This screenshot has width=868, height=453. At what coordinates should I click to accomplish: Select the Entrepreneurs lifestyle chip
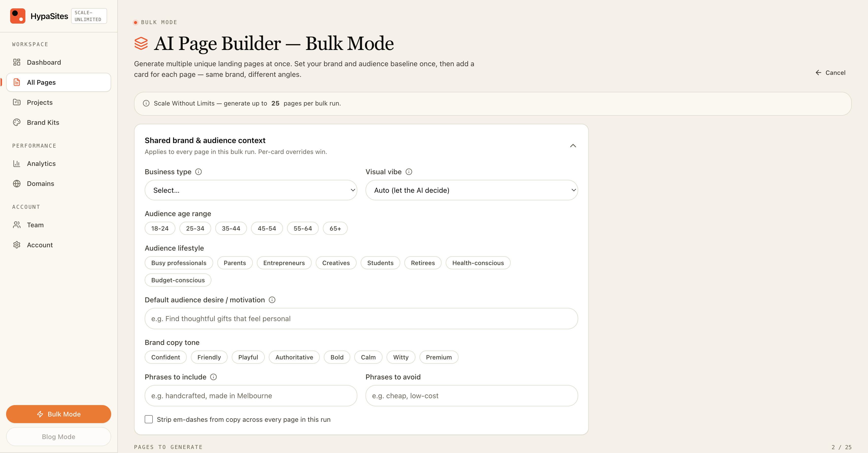tap(284, 263)
